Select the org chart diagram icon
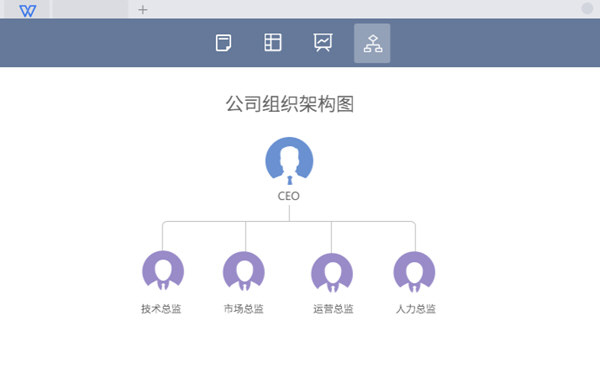Screen dimensions: 600x379 tap(372, 43)
